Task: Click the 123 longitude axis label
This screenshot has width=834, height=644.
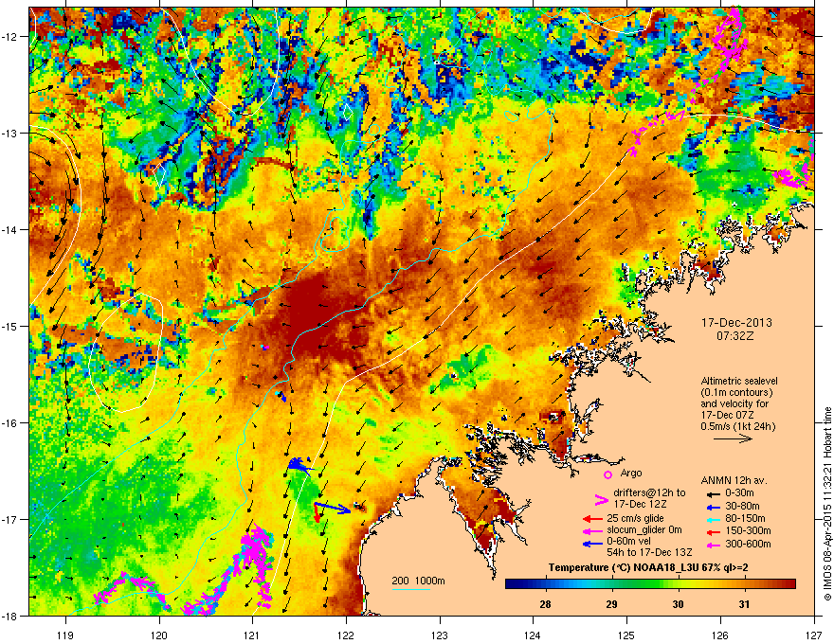Action: 440,635
